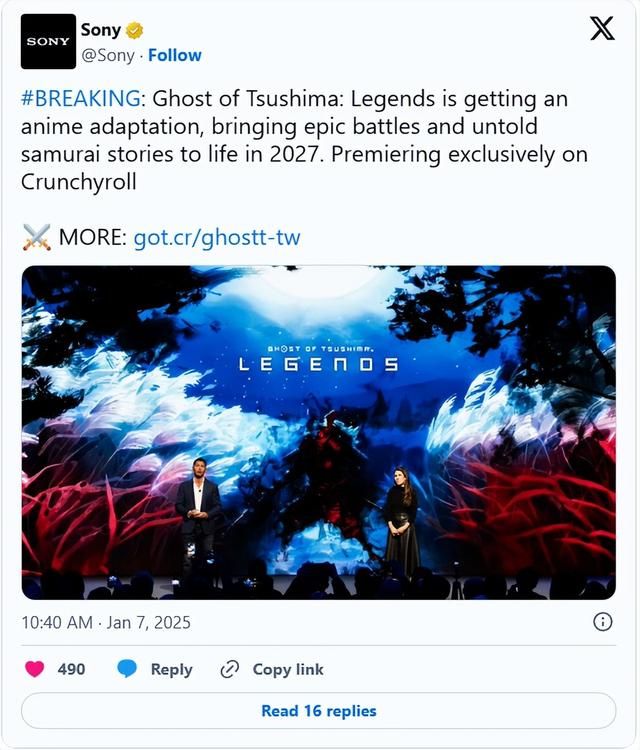Click the Sony display name
640x750 pixels.
100,30
